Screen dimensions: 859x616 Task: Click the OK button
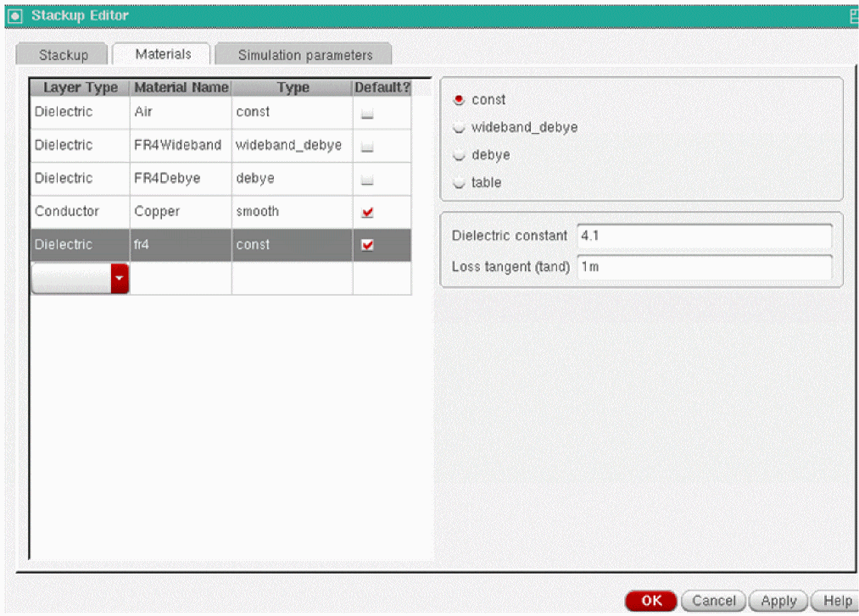[651, 601]
